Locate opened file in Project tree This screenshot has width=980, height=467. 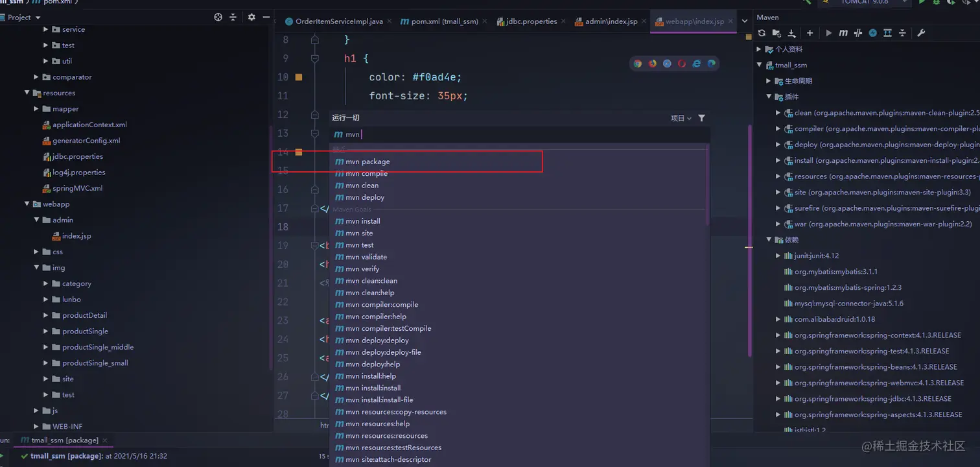[218, 18]
